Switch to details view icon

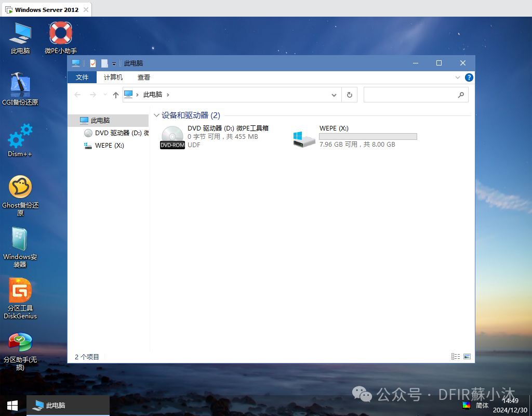pyautogui.click(x=456, y=357)
